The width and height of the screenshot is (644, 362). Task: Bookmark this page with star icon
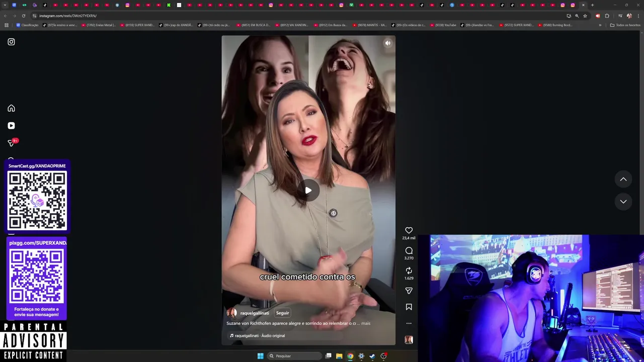585,16
